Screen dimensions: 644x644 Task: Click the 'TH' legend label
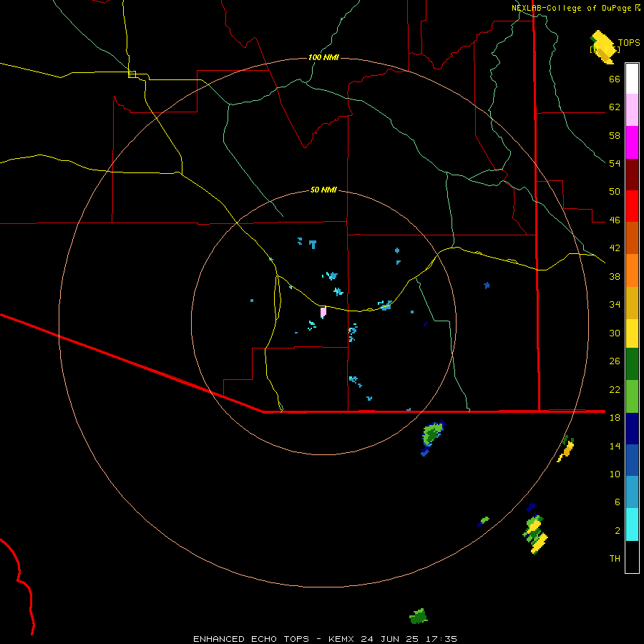coord(615,558)
